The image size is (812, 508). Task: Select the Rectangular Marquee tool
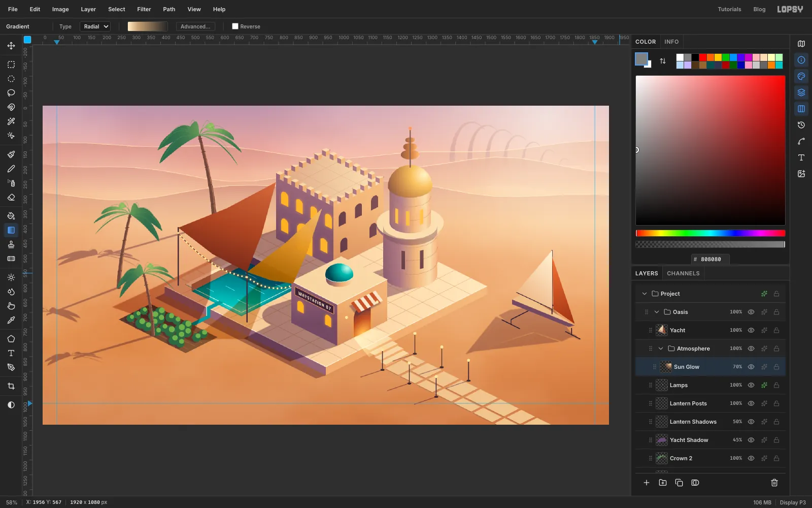click(x=11, y=65)
